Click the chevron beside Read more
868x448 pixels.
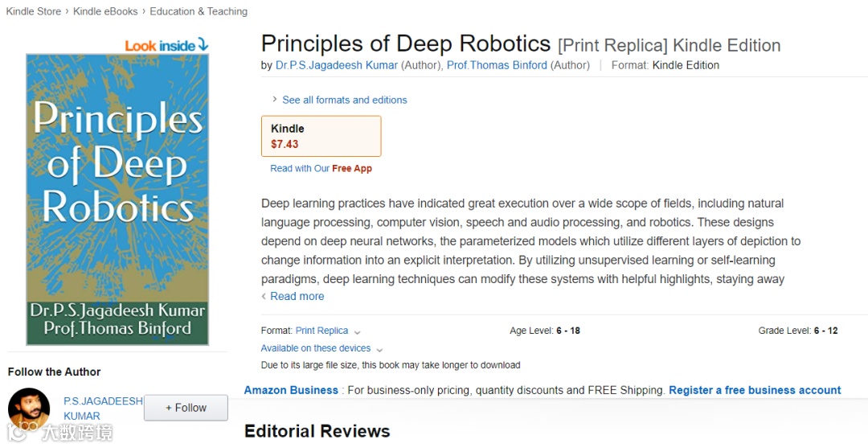(264, 296)
